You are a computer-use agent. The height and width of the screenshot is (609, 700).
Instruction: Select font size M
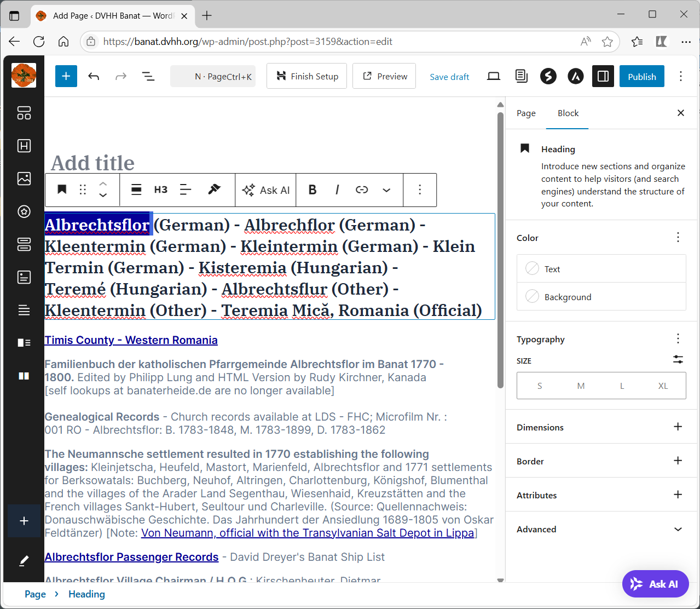581,386
